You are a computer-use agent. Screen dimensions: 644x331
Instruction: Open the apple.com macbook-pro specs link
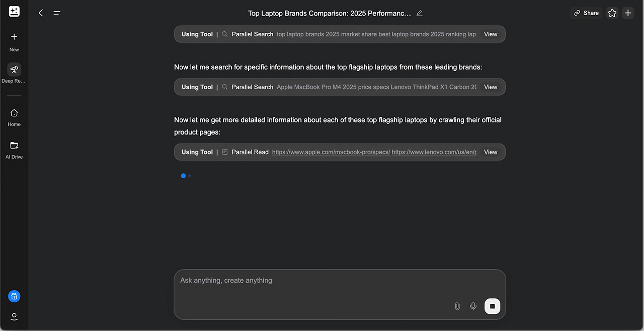coord(331,152)
